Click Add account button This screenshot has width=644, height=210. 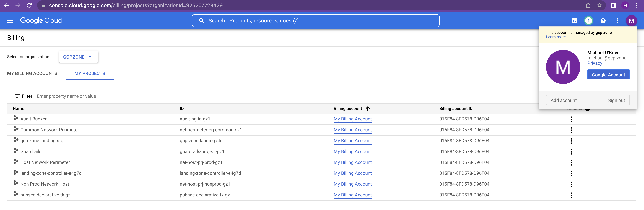[563, 100]
